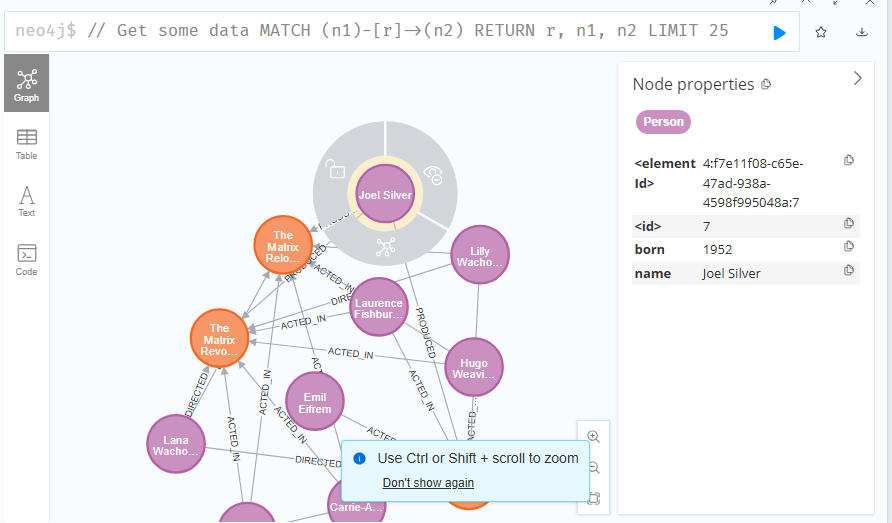Select the Hugo Weaving node

coord(474,367)
